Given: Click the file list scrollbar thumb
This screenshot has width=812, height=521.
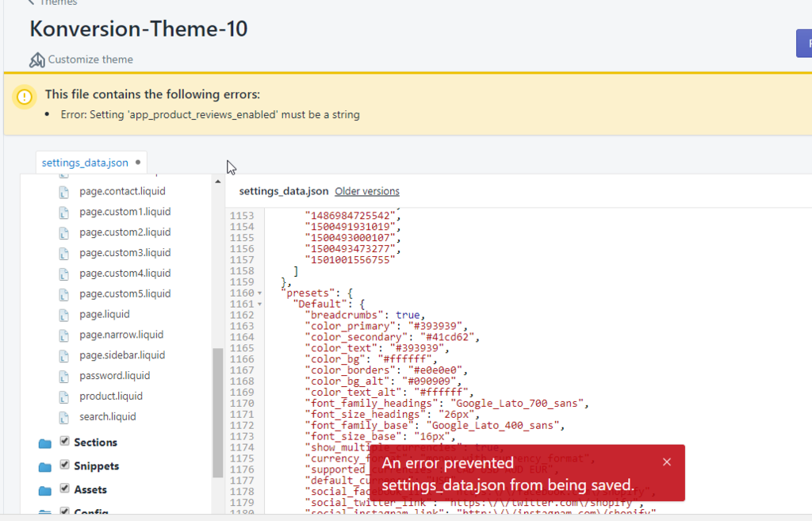Looking at the screenshot, I should [217, 413].
